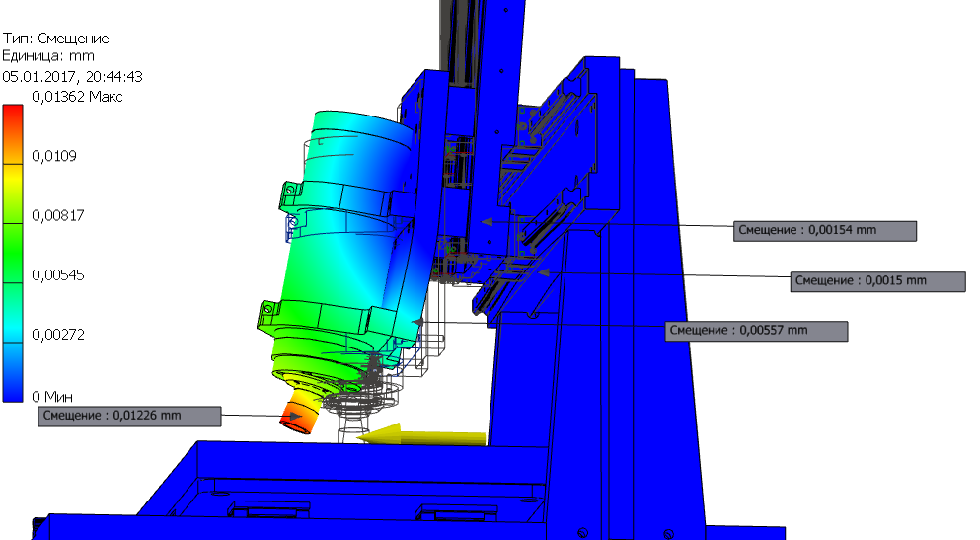The height and width of the screenshot is (540, 980).
Task: Click the legend value 0,00272
Action: coord(57,335)
